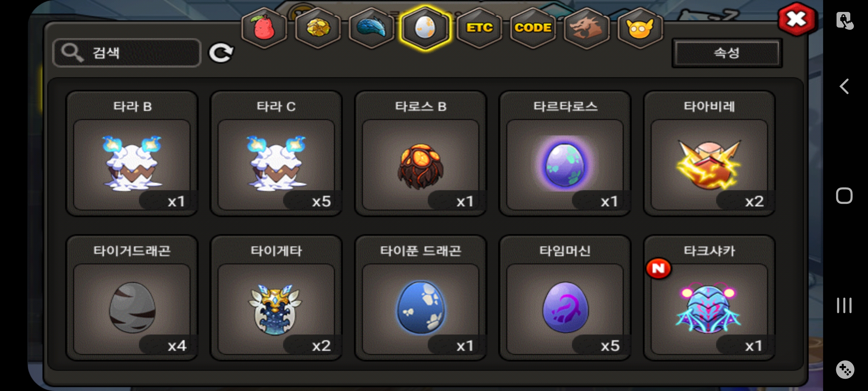The image size is (868, 391).
Task: Select the new 타크샤카 egg
Action: point(709,298)
